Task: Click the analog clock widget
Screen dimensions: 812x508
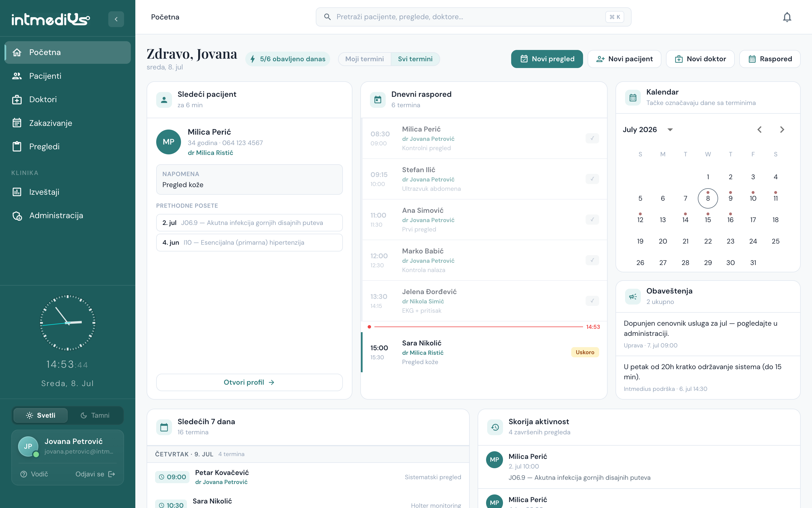Action: pos(68,323)
